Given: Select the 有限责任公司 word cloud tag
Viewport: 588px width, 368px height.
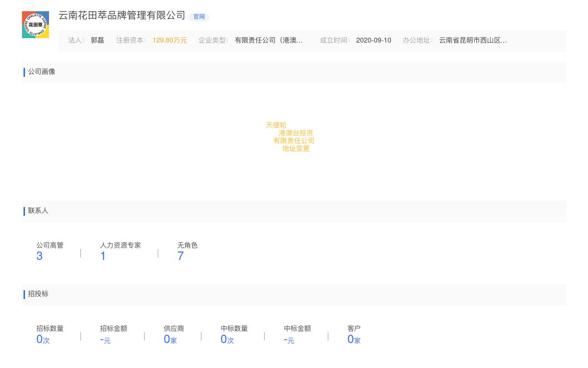Looking at the screenshot, I should point(294,141).
